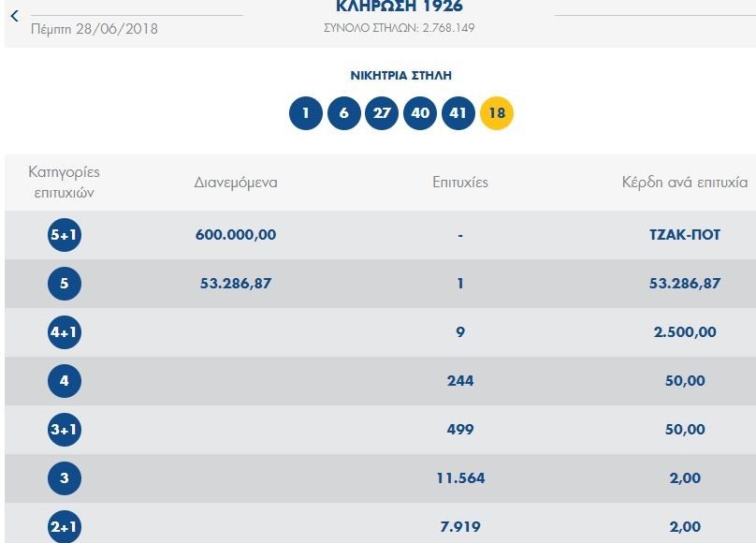Screen dimensions: 756x543
Task: Click the Επιτυχίες column header
Action: (x=459, y=183)
